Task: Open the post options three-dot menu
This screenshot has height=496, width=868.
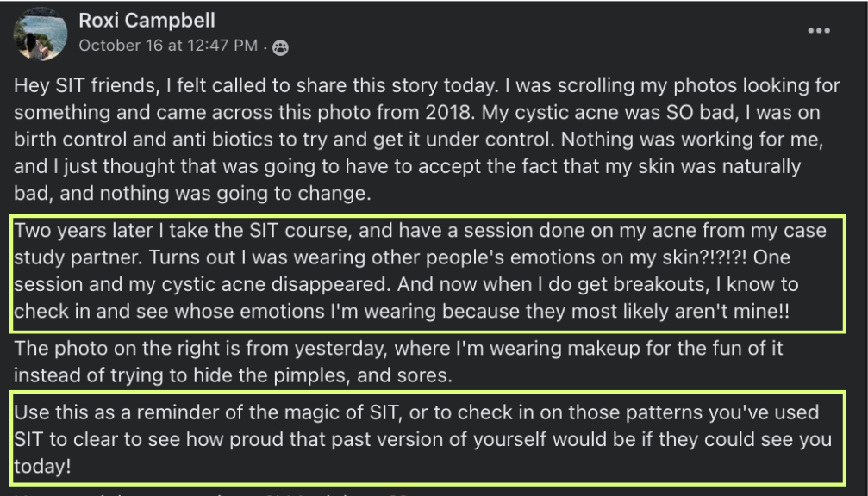Action: coord(819,30)
